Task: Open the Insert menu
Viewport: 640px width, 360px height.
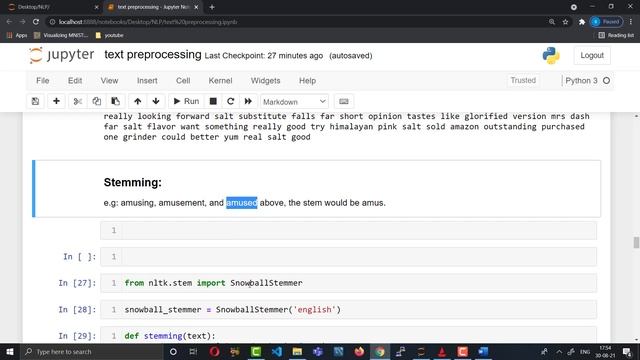Action: click(x=147, y=81)
